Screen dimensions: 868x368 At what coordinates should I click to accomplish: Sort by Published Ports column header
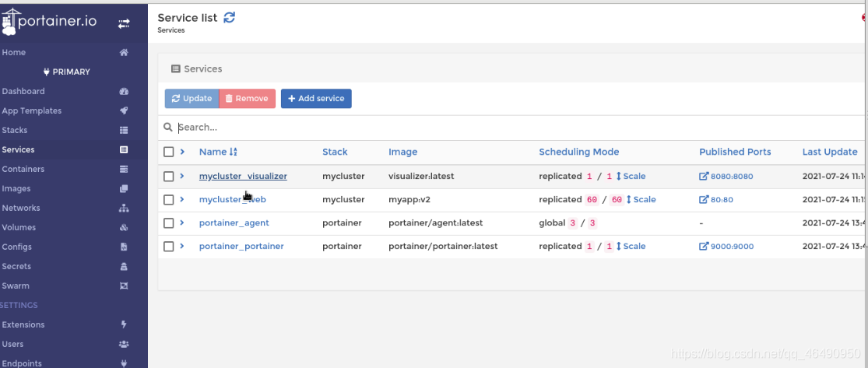[735, 152]
